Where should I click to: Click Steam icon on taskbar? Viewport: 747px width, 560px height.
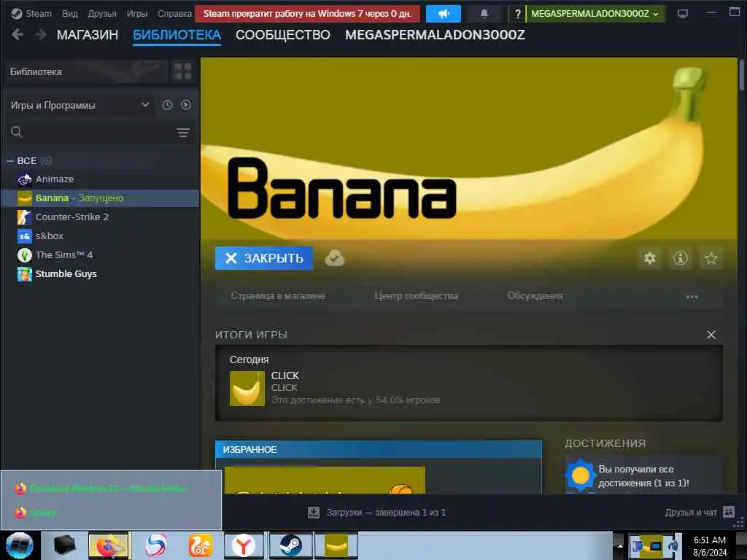[x=290, y=545]
